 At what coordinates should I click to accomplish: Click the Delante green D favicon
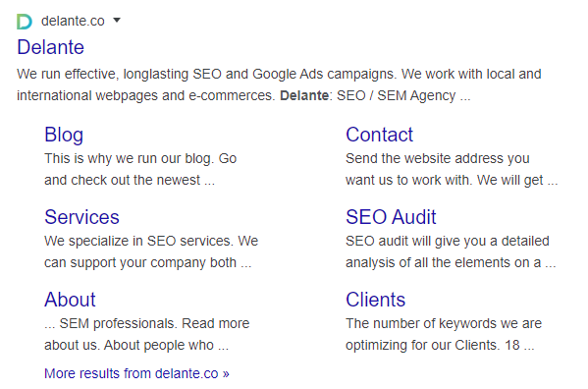click(x=25, y=22)
